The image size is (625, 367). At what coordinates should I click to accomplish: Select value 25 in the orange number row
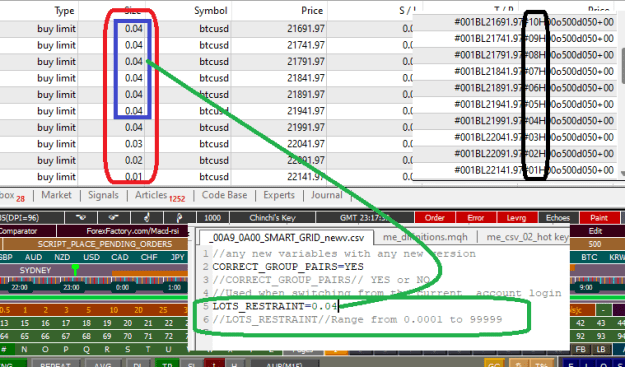(x=163, y=310)
